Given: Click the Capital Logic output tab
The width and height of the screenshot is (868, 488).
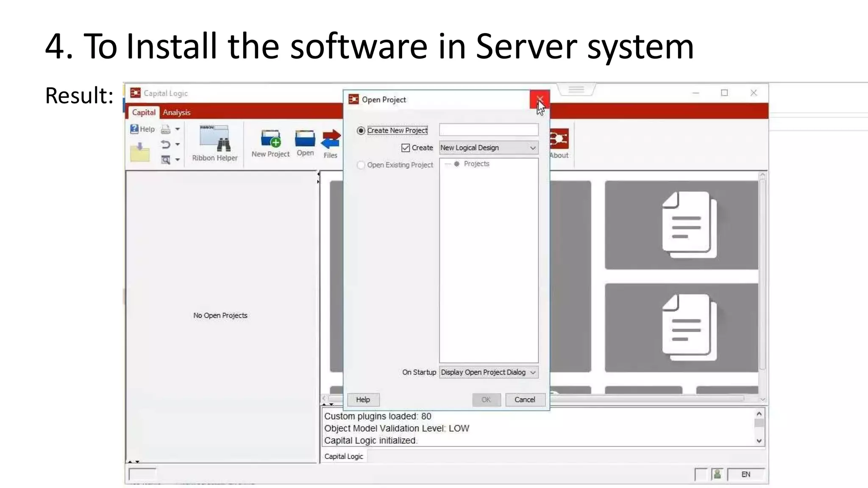Looking at the screenshot, I should 344,456.
